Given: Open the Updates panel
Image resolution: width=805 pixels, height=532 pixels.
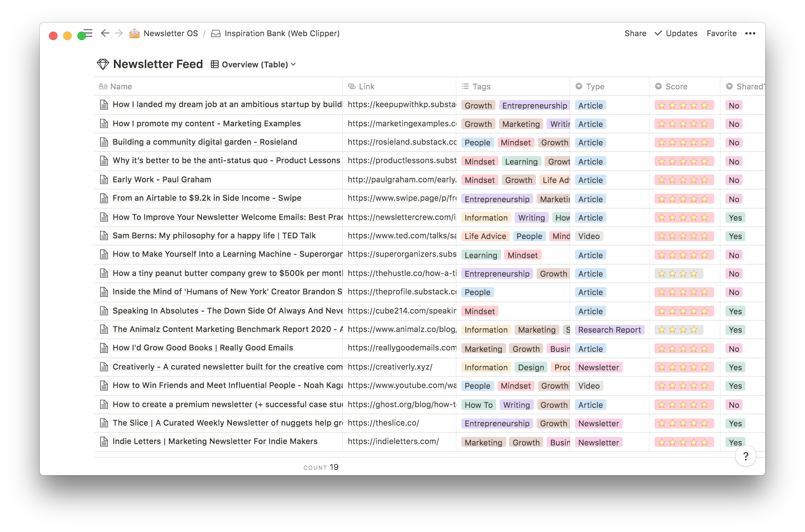Looking at the screenshot, I should pyautogui.click(x=676, y=33).
